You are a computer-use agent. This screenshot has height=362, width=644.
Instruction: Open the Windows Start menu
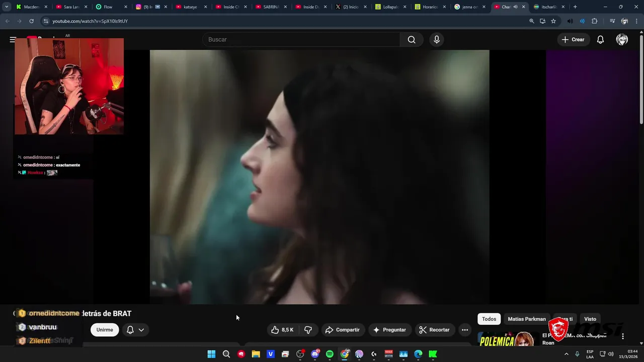211,354
